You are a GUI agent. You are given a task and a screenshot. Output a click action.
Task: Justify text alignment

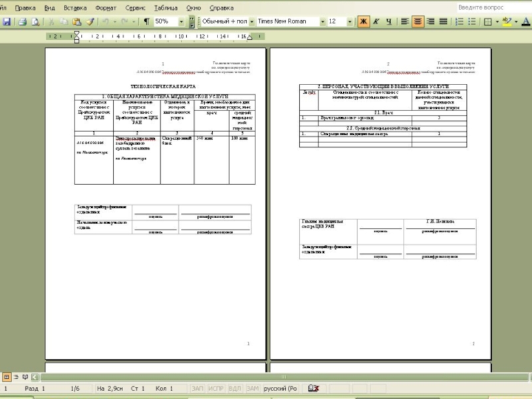[x=444, y=22]
